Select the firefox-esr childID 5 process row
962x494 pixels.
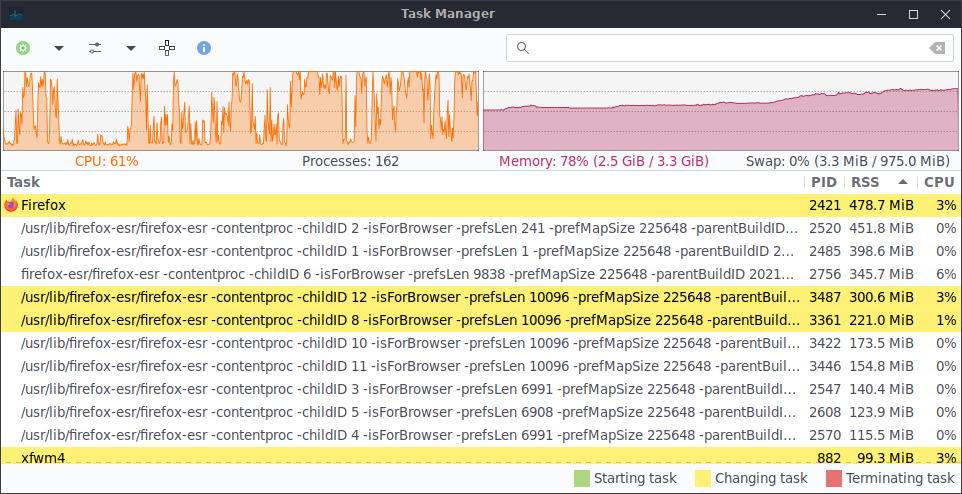pyautogui.click(x=481, y=412)
